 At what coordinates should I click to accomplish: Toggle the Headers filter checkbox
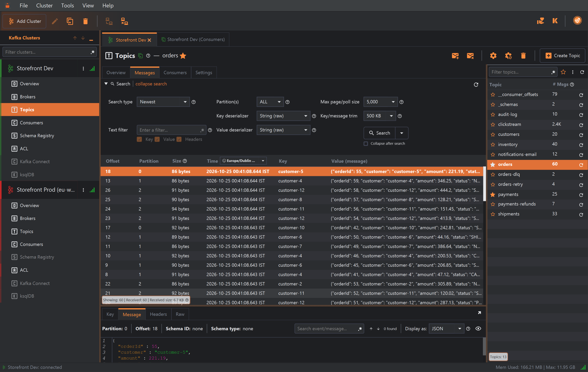[x=179, y=139]
